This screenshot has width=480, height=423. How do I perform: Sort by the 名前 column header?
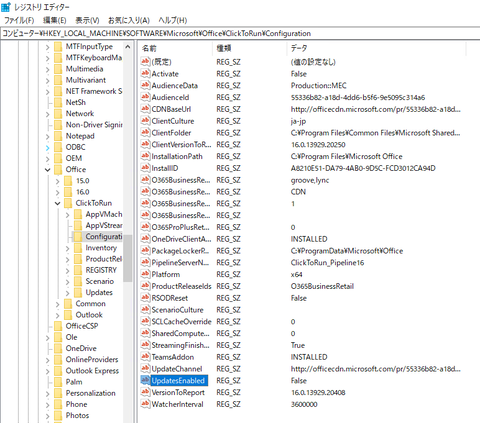coord(175,49)
